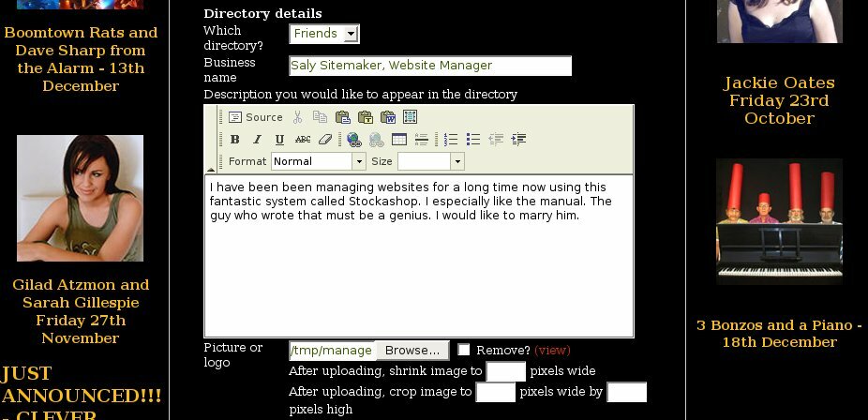This screenshot has width=868, height=420.
Task: Click the greyed Remove Link icon
Action: (377, 140)
